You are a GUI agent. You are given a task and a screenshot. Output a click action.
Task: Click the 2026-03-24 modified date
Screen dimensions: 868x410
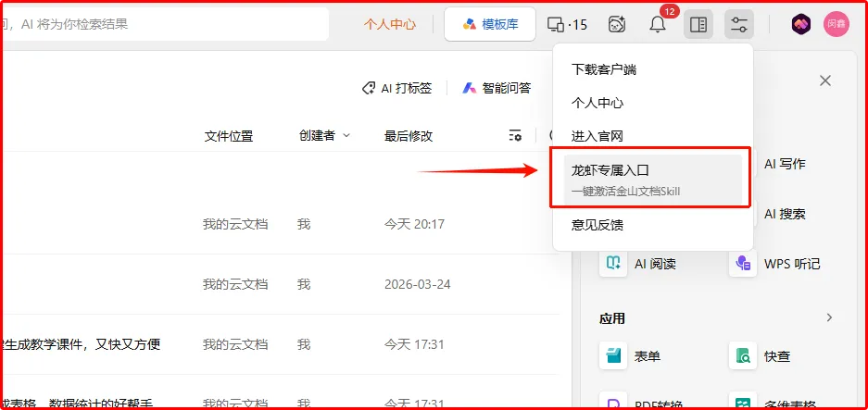418,284
